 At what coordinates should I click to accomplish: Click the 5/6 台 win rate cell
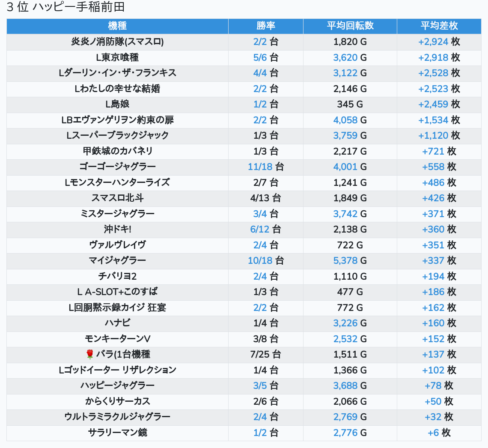266,57
